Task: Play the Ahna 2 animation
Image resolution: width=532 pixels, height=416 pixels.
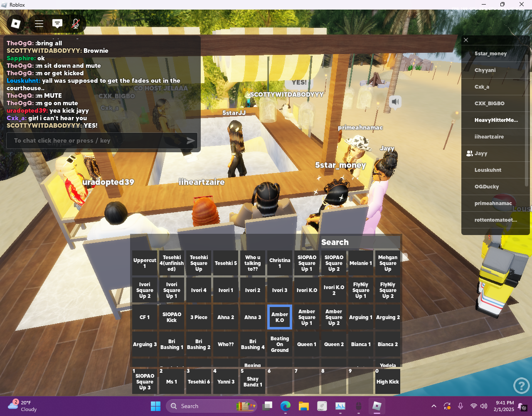Action: point(226,317)
